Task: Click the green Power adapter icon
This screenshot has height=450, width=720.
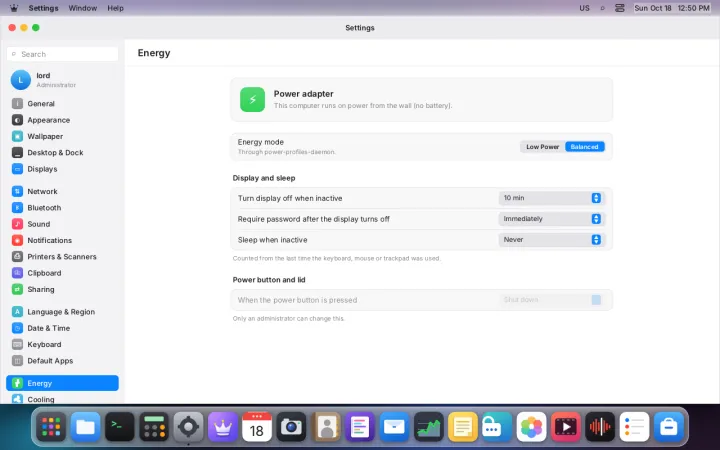Action: [x=253, y=100]
